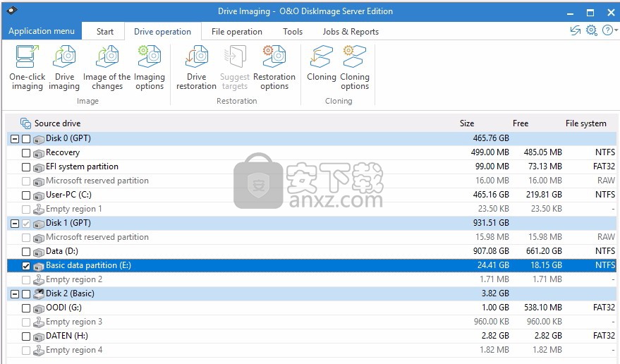This screenshot has height=364, width=620.
Task: Collapse the Disk 1 (GPT) tree node
Action: (x=15, y=224)
